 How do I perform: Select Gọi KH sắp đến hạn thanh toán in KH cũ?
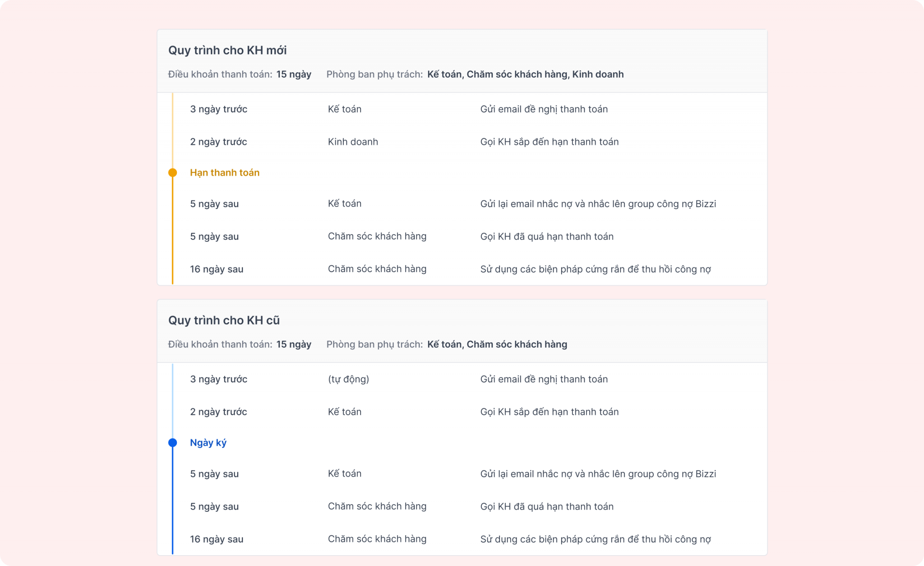[549, 412]
